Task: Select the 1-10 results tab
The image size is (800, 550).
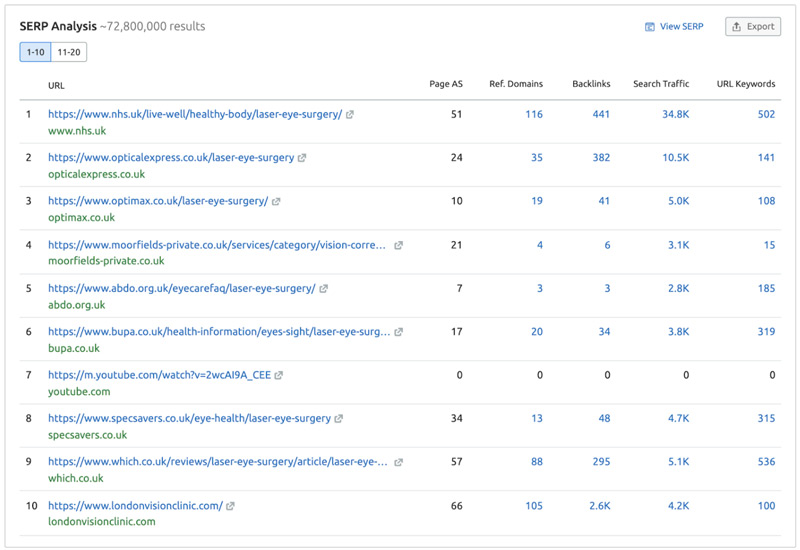Action: 35,52
